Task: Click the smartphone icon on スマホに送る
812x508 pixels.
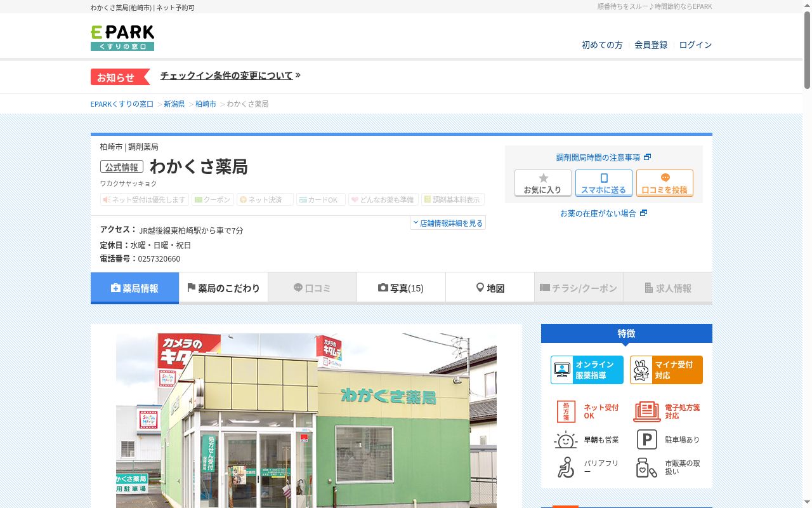Action: pos(604,178)
